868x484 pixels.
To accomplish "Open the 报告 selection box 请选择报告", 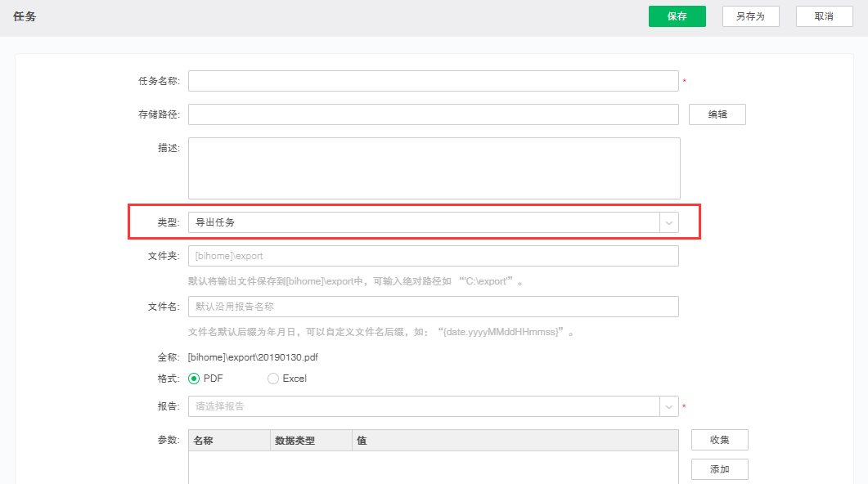I will (423, 406).
